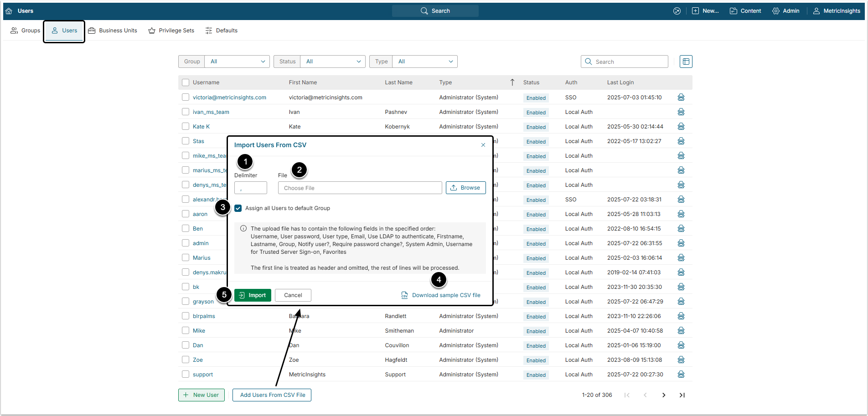The width and height of the screenshot is (868, 416).
Task: Click the home icon in top bar
Action: (9, 11)
